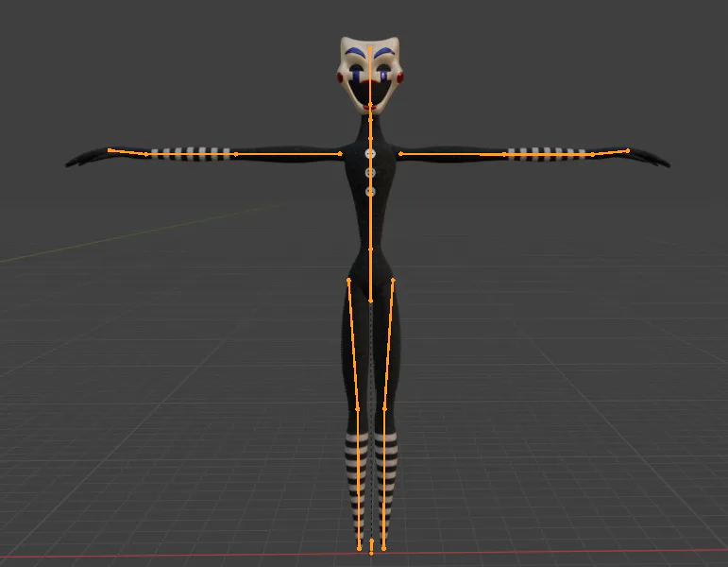This screenshot has height=567, width=728.
Task: Click the red cheek on viewer's right of mask
Action: click(x=399, y=77)
